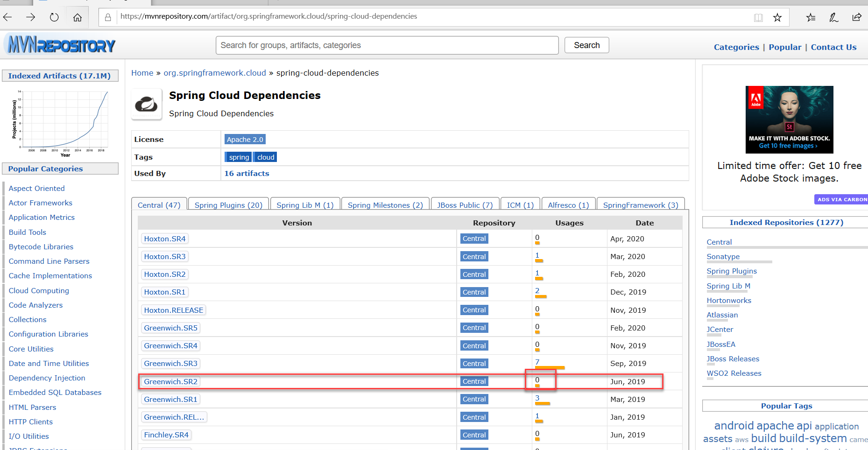Select the Spring Milestones (2) tab
This screenshot has height=450, width=868.
[x=385, y=204]
